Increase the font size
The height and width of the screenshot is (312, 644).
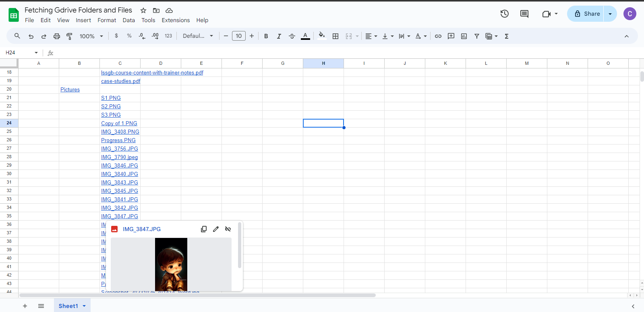coord(252,36)
